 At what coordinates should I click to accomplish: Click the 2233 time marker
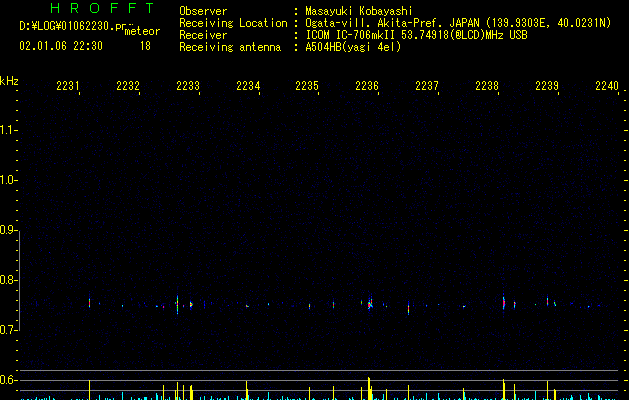pos(188,85)
